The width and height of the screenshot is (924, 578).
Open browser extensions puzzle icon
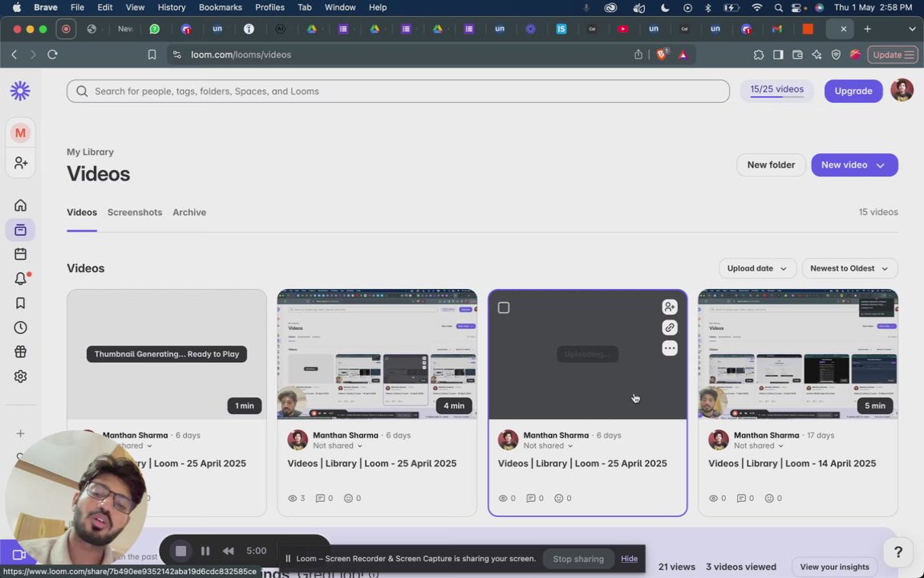pyautogui.click(x=759, y=55)
